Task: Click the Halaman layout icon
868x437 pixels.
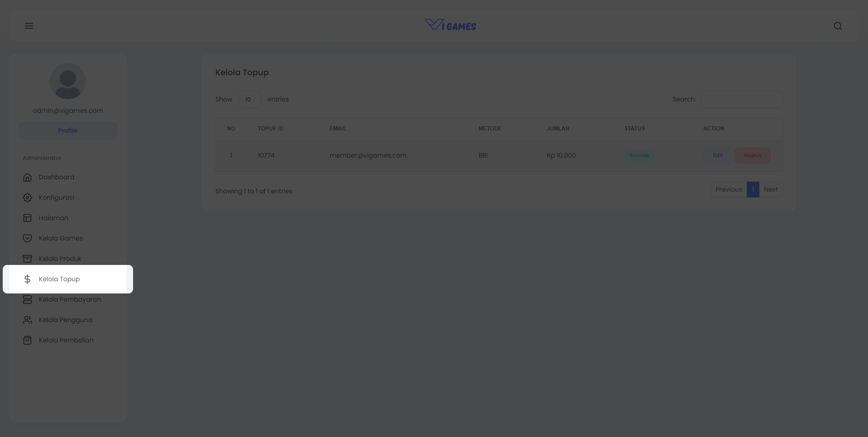Action: tap(27, 218)
